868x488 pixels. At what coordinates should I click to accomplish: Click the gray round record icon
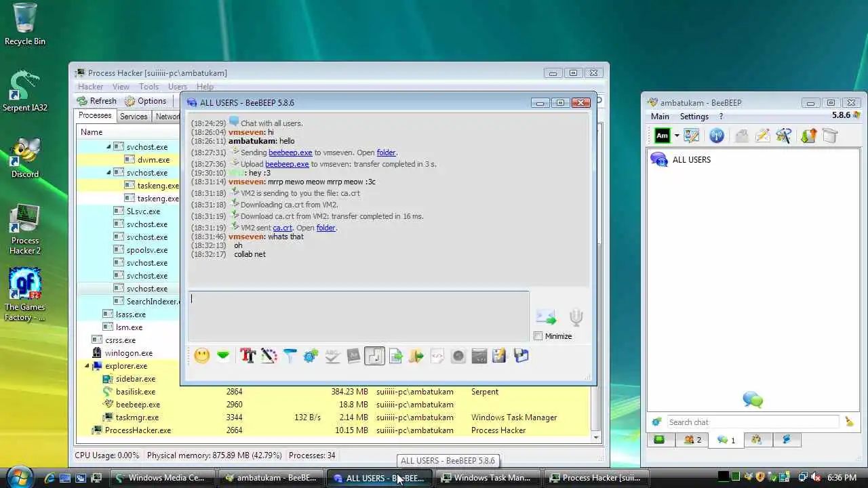click(458, 356)
